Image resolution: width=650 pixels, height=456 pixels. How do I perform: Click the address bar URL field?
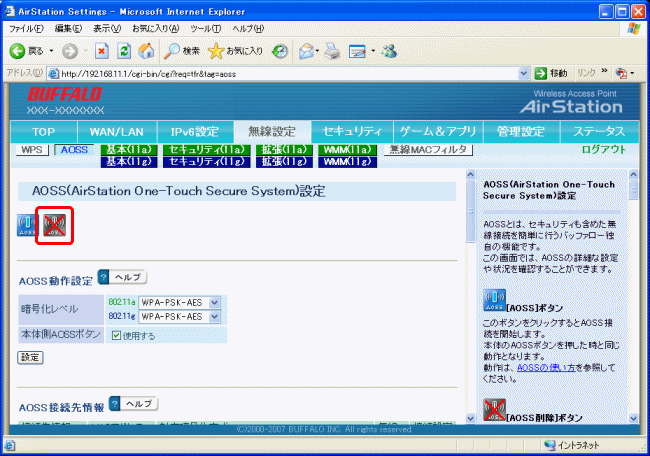284,74
